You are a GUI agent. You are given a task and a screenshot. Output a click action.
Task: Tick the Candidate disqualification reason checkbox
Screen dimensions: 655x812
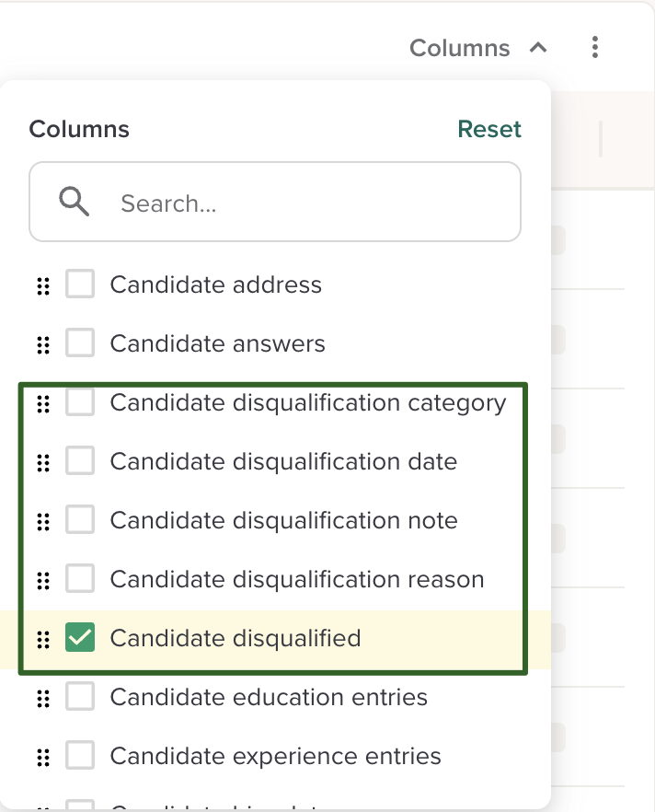[80, 579]
